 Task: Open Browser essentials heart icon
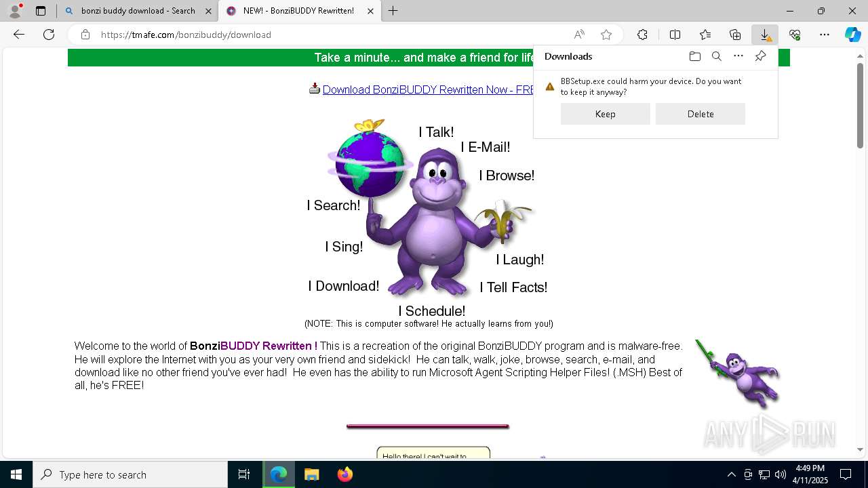(x=795, y=35)
